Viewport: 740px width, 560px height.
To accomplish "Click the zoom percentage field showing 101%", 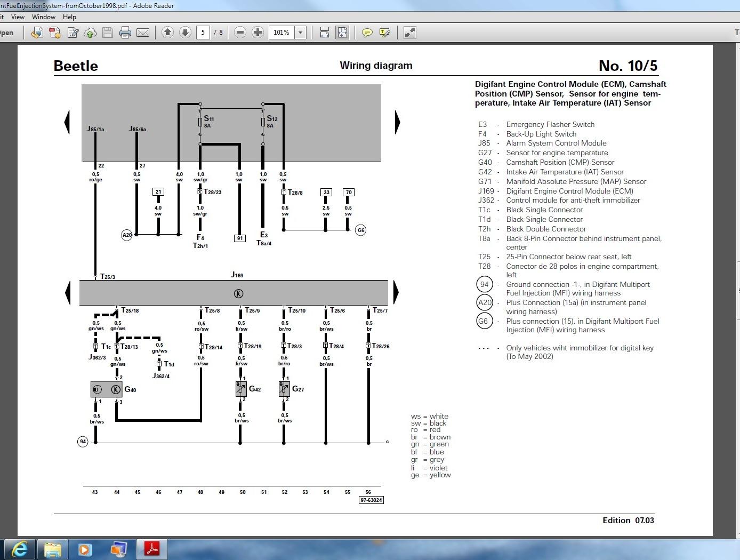I will 281,33.
